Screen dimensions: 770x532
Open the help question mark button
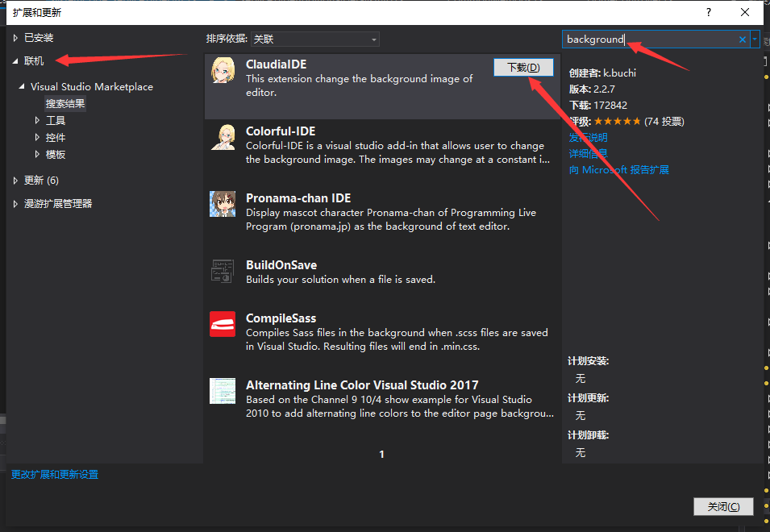[x=708, y=12]
